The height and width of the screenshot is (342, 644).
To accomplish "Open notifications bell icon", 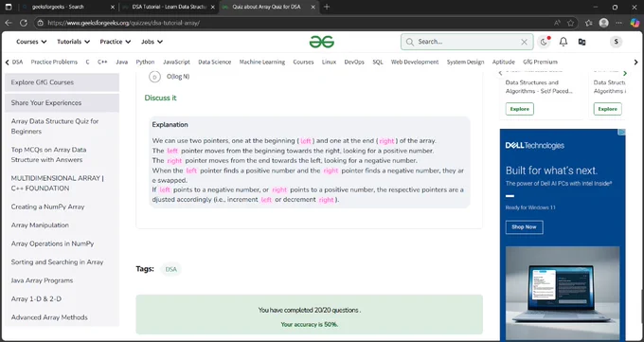I will (x=563, y=42).
